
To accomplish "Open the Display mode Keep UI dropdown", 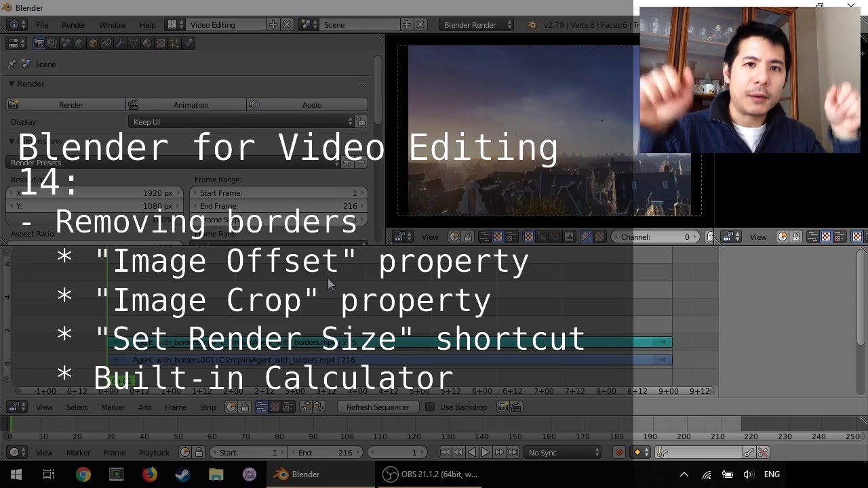I will (x=241, y=122).
